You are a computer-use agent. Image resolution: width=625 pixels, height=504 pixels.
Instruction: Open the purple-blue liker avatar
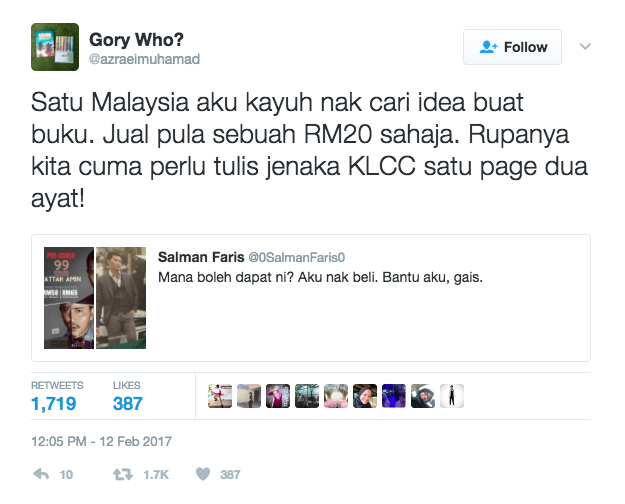(394, 396)
